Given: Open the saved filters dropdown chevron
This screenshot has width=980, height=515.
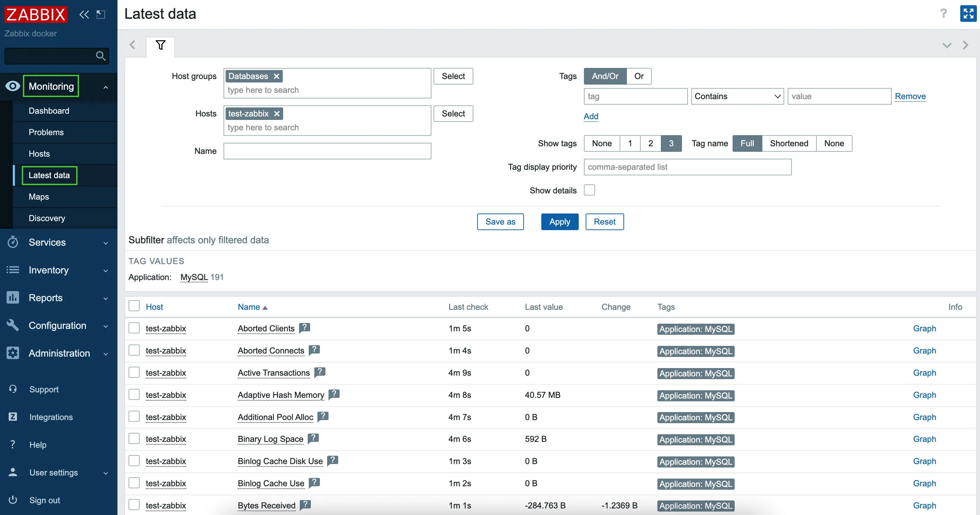Looking at the screenshot, I should (x=947, y=45).
